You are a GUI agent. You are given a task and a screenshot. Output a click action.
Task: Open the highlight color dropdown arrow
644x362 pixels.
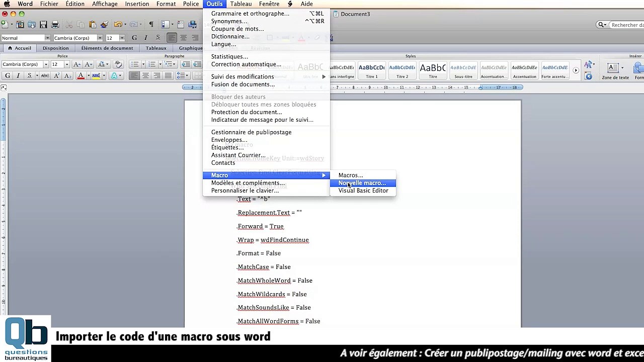pos(103,76)
